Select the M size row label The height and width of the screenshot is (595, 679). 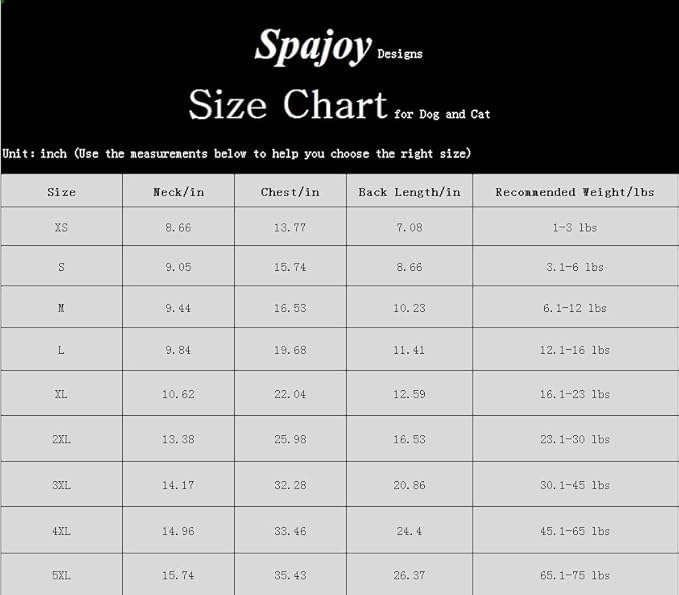point(61,308)
